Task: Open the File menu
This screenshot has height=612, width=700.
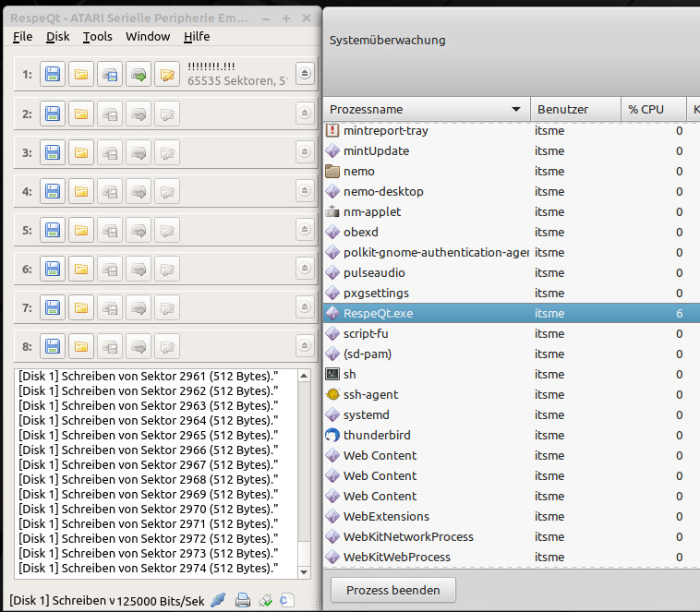Action: pos(23,37)
